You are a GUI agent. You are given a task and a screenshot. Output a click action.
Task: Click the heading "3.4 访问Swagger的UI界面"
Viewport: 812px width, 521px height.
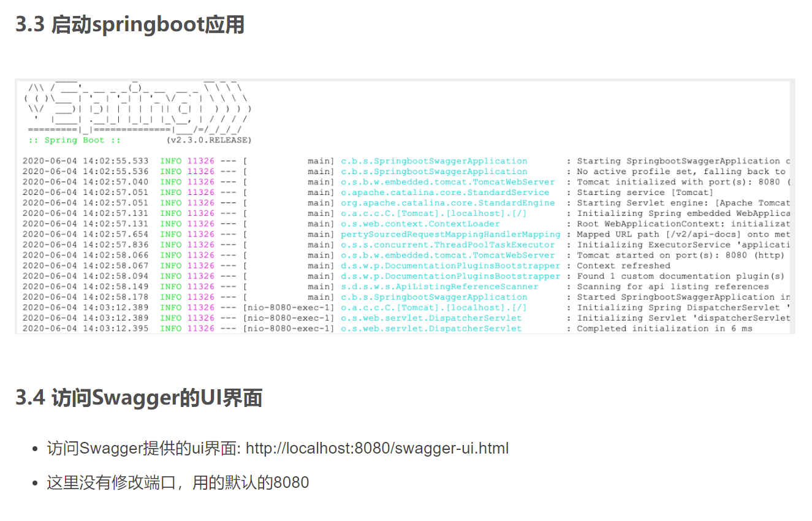(x=139, y=398)
